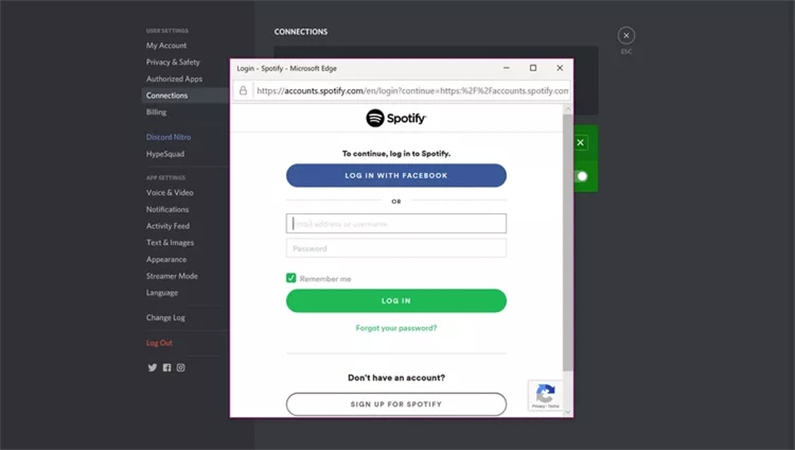795x450 pixels.
Task: Open Billing settings
Action: coord(156,112)
